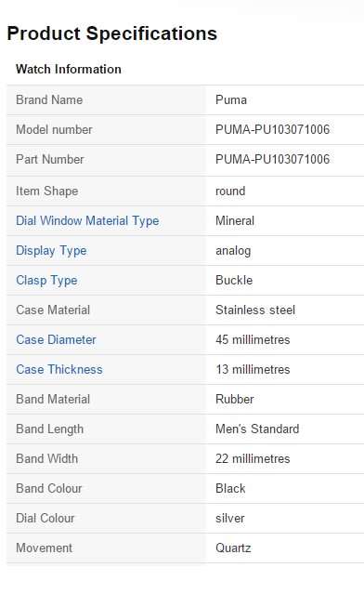
Task: Click the Watch Information section title
Action: click(x=69, y=70)
